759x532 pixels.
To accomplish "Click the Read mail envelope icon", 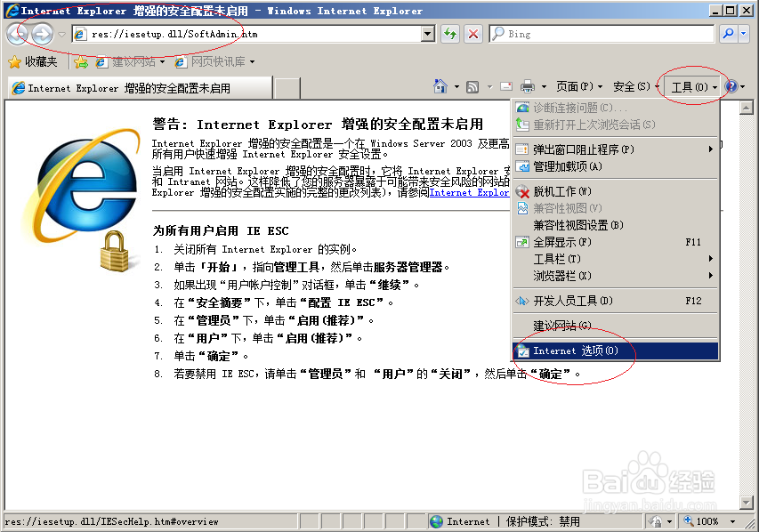I will coord(506,86).
